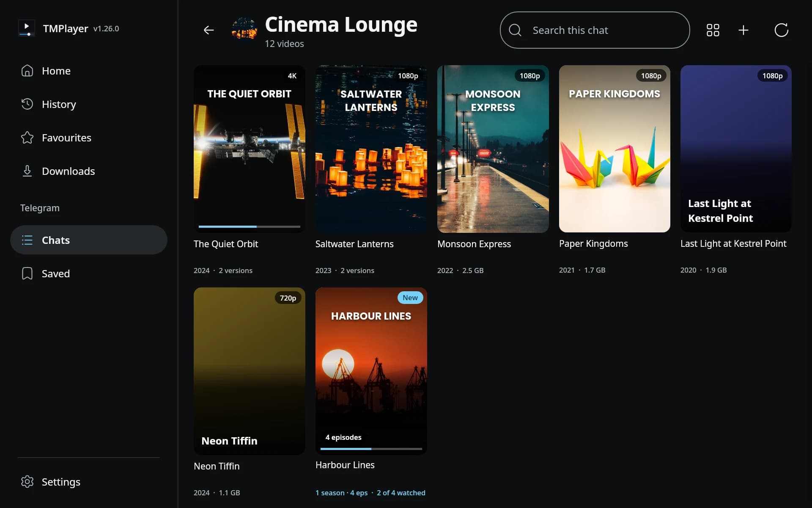Select the Downloads menu label
The width and height of the screenshot is (812, 508).
(68, 171)
